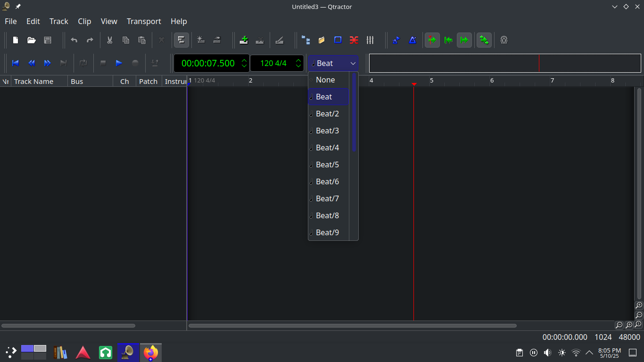Open the Transport menu
Image resolution: width=644 pixels, height=362 pixels.
(144, 21)
